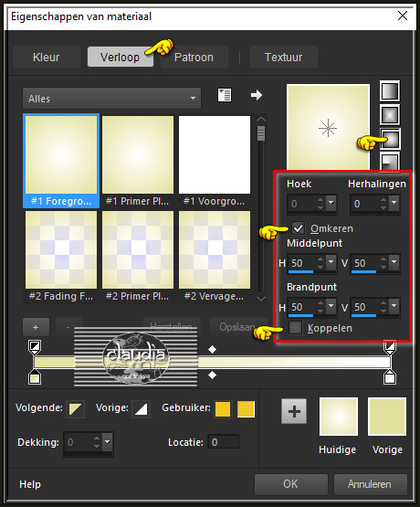Open the Middelpunt H value dropdown
420x507 pixels.
tap(331, 262)
